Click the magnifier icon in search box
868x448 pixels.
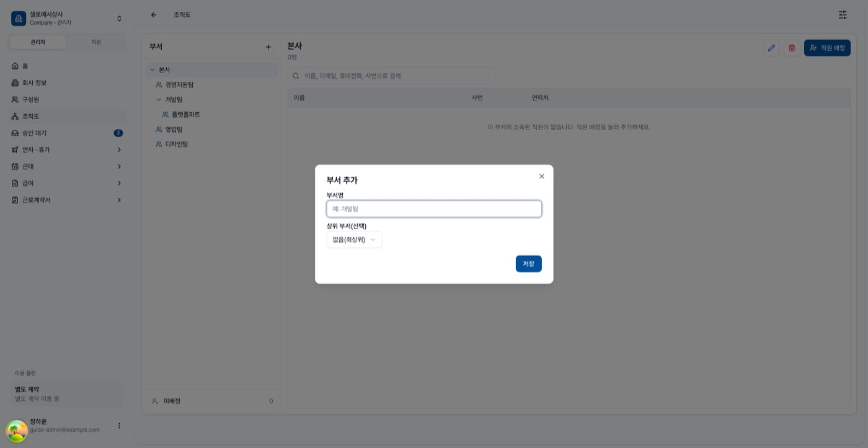tap(296, 76)
